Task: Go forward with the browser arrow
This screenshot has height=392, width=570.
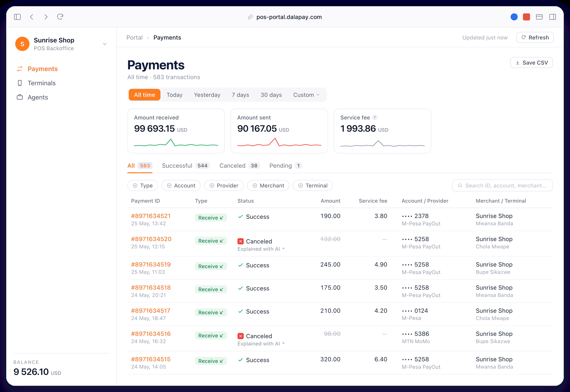Action: click(x=46, y=17)
